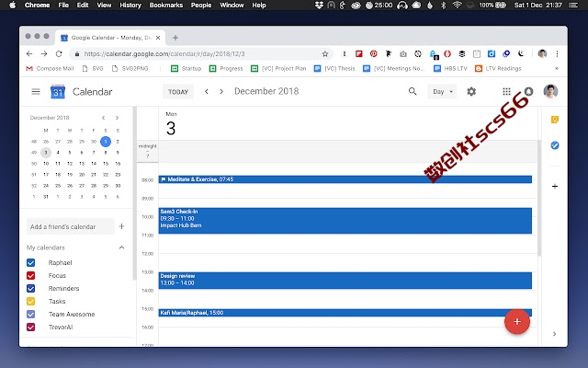
Task: Open the Kafi Maria|Raphael event
Action: [345, 313]
